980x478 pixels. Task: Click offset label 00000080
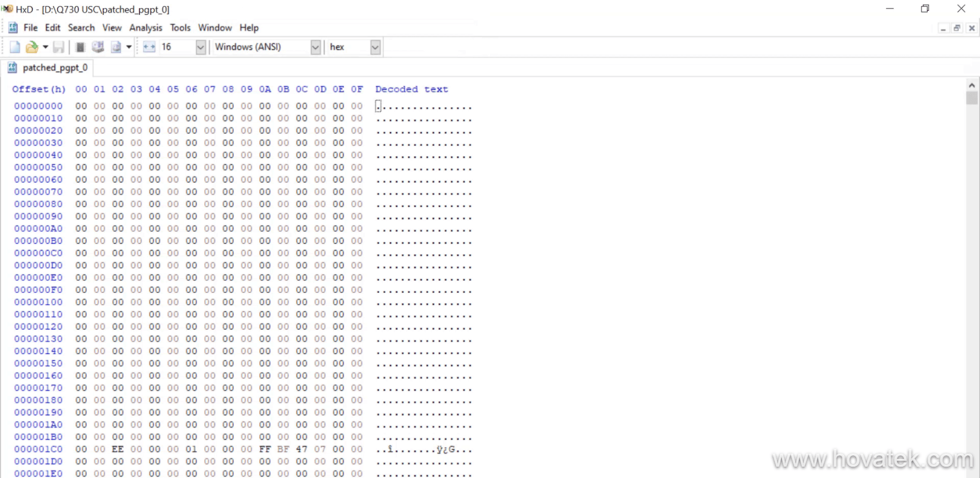coord(38,204)
